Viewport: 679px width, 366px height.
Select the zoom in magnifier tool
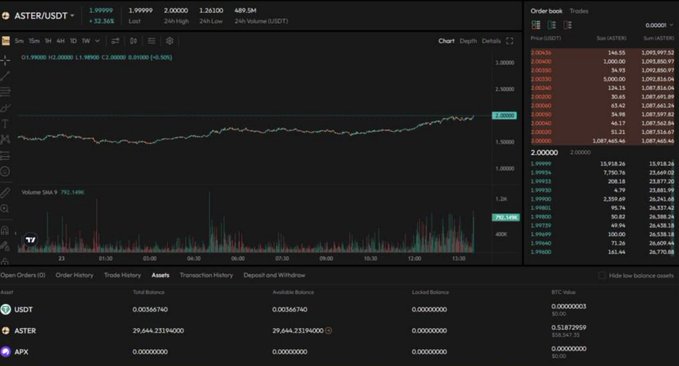tap(5, 209)
